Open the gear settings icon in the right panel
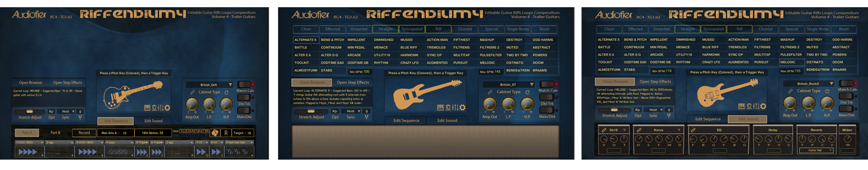Image resolution: width=868 pixels, height=170 pixels. (763, 106)
